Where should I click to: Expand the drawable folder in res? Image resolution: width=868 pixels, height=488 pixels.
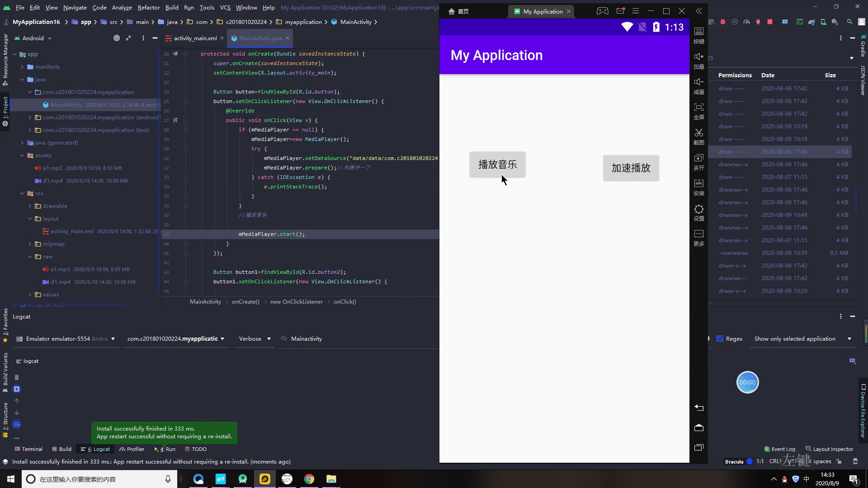tap(30, 206)
